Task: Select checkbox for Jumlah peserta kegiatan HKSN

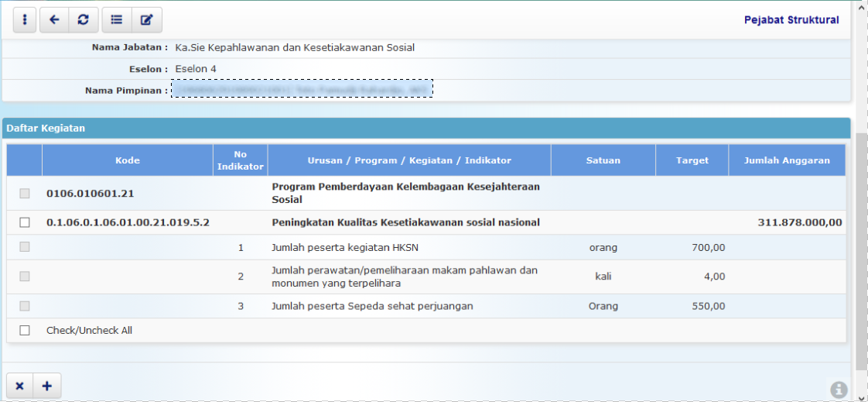Action: [x=25, y=247]
